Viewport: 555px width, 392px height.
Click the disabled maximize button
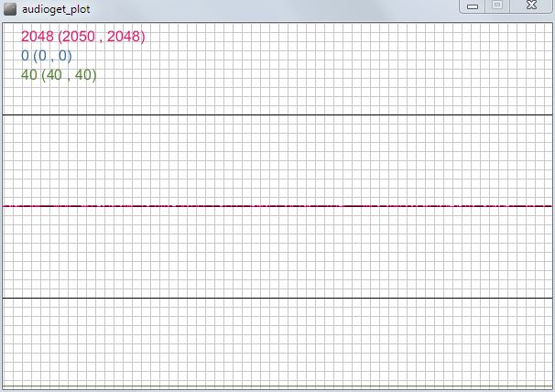(x=497, y=5)
